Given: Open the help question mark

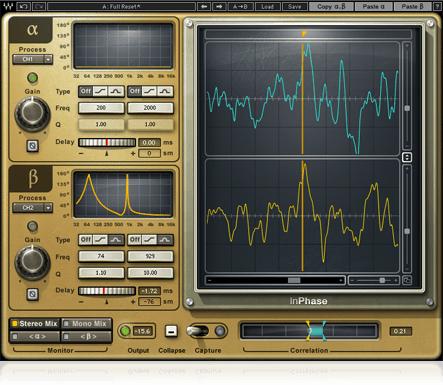Looking at the screenshot, I should [x=437, y=6].
